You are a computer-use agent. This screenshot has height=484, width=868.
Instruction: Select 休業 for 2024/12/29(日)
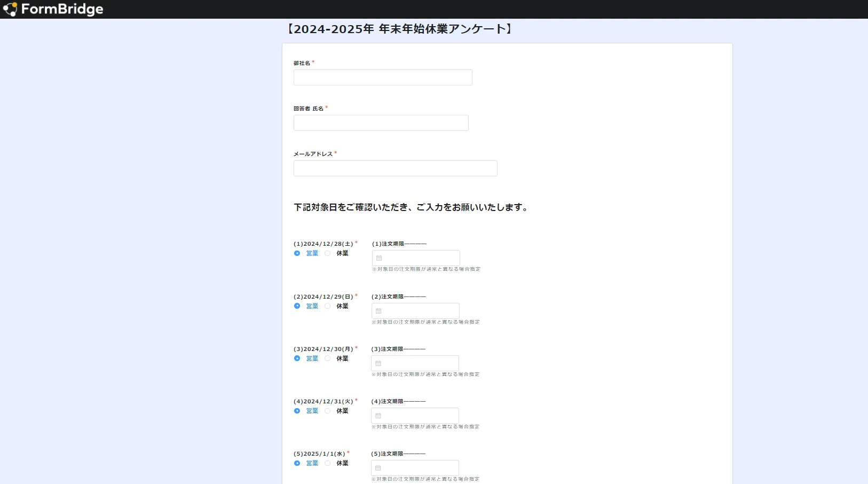(x=328, y=306)
